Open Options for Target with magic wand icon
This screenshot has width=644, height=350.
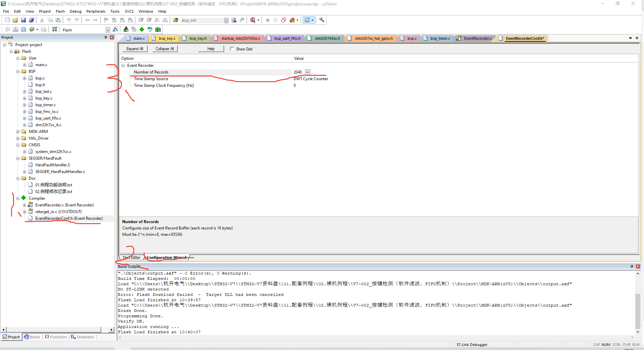click(x=115, y=29)
